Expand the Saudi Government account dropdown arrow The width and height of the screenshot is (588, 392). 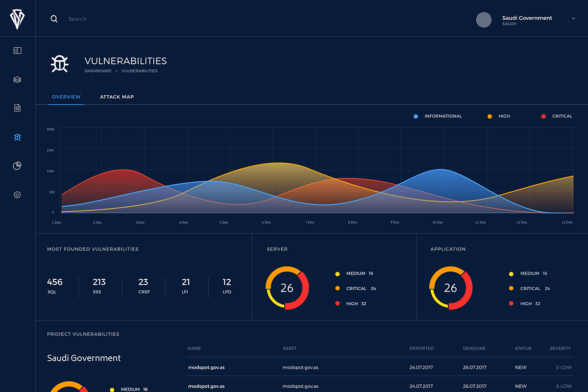pos(573,18)
